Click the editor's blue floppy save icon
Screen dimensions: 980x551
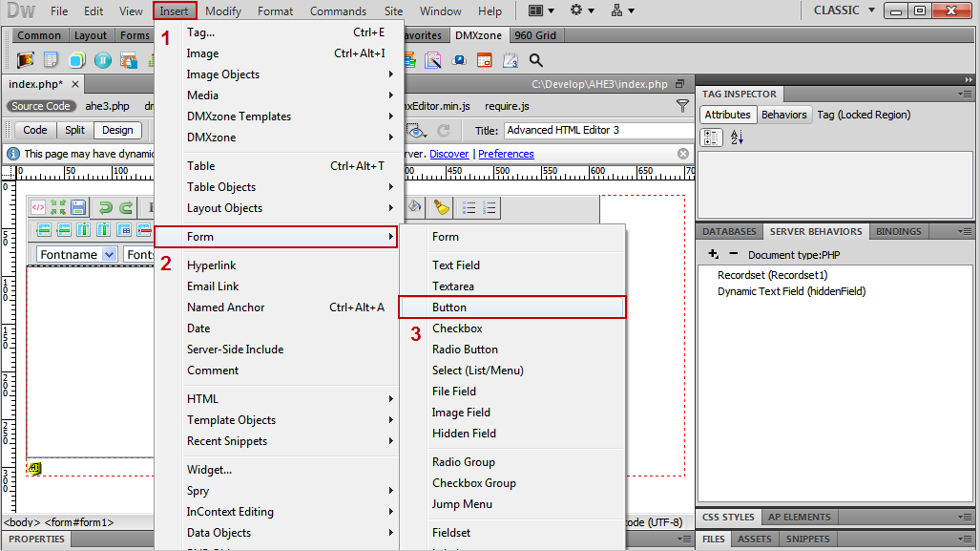point(78,207)
